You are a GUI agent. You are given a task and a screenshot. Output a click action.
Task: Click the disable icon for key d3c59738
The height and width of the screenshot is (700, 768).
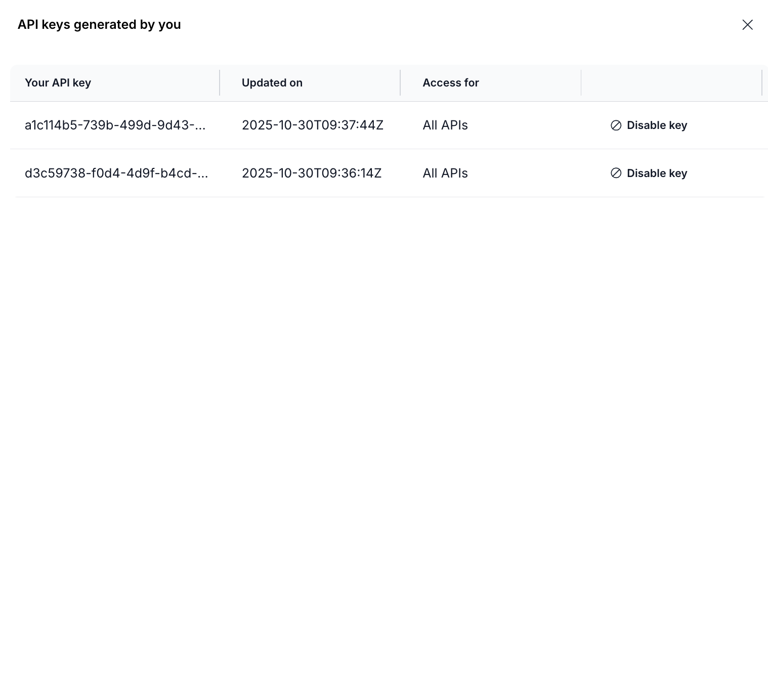coord(616,173)
